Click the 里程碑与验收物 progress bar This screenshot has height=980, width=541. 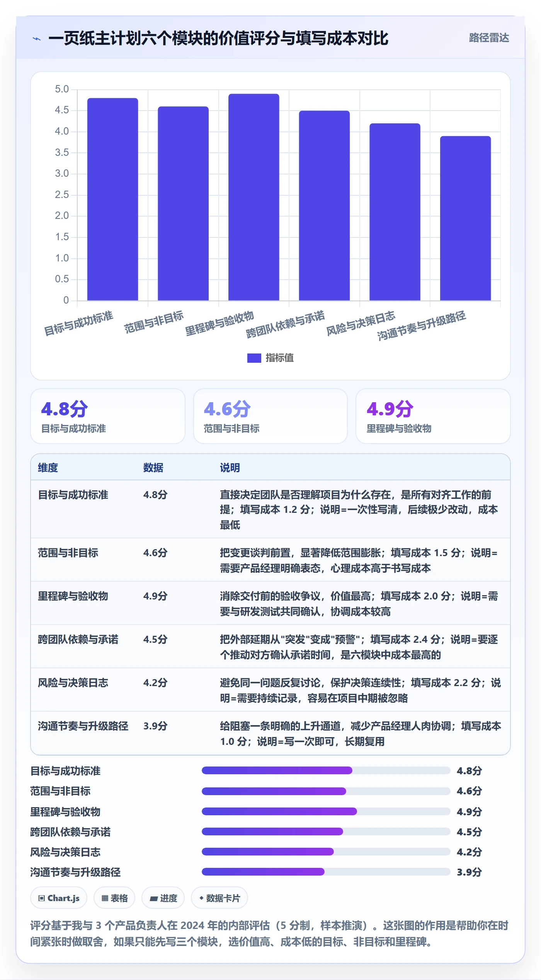pos(326,811)
